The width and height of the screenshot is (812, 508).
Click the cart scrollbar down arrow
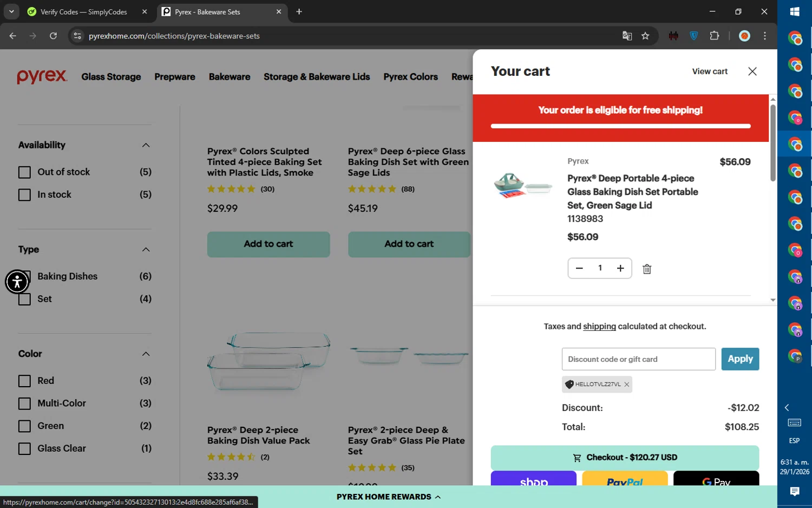pyautogui.click(x=773, y=300)
